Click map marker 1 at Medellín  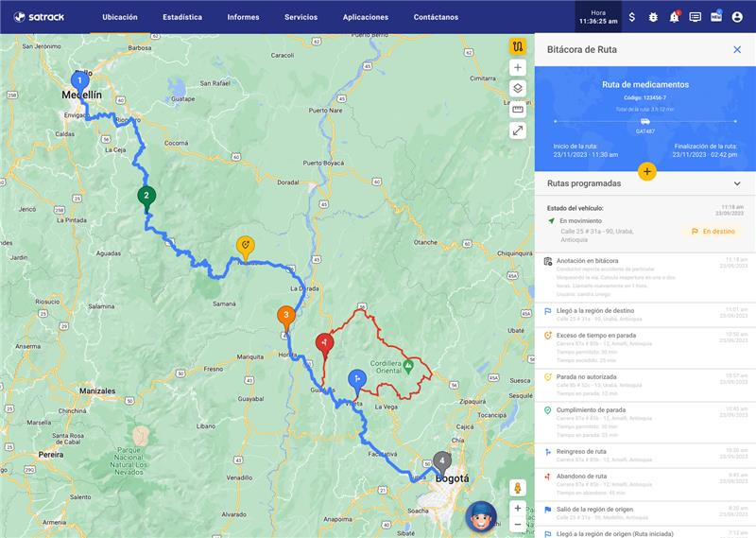tap(80, 80)
